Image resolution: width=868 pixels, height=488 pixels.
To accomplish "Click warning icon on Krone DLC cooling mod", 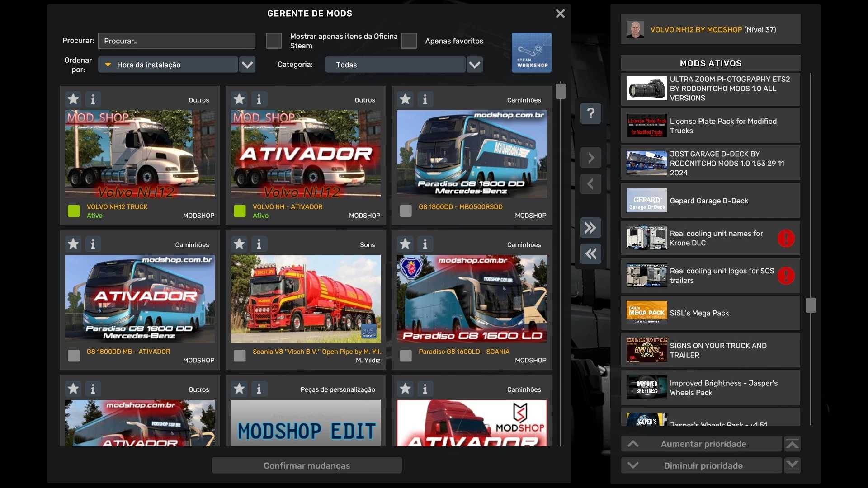I will (786, 238).
